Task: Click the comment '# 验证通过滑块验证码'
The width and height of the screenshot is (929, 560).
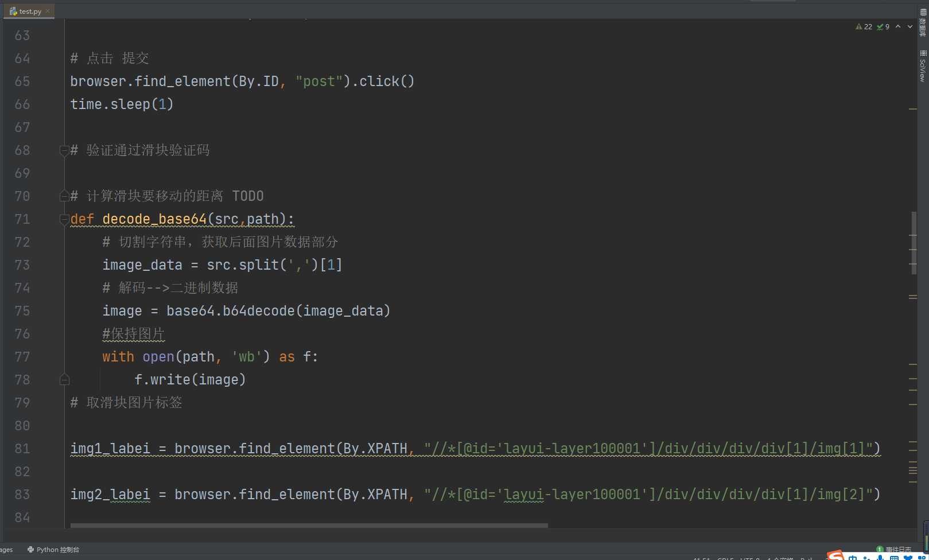Action: point(140,150)
